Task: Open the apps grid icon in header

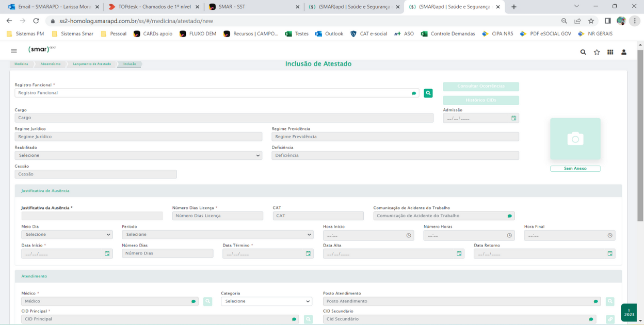Action: [x=610, y=52]
